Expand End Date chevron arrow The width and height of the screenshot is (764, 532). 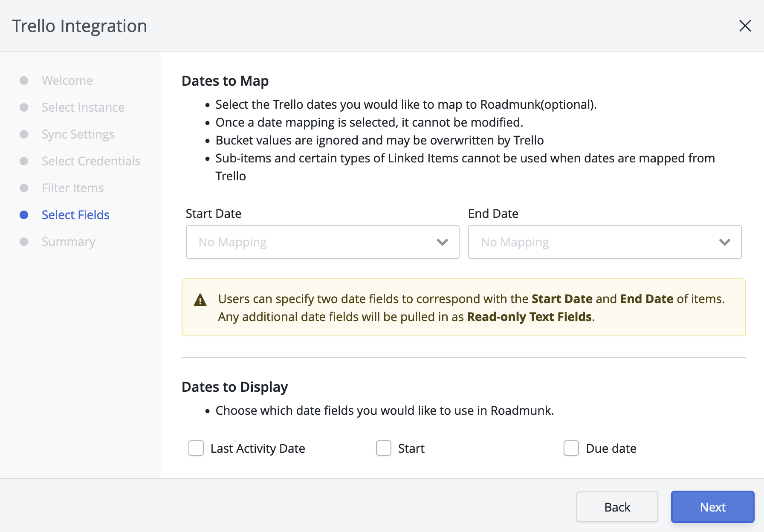[724, 242]
